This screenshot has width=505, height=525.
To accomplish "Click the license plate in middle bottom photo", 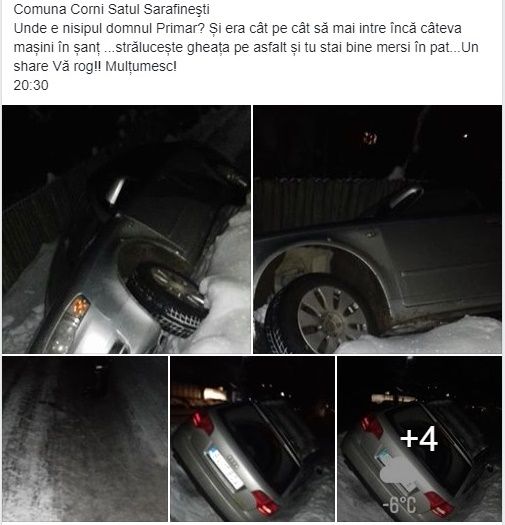I will tap(225, 467).
